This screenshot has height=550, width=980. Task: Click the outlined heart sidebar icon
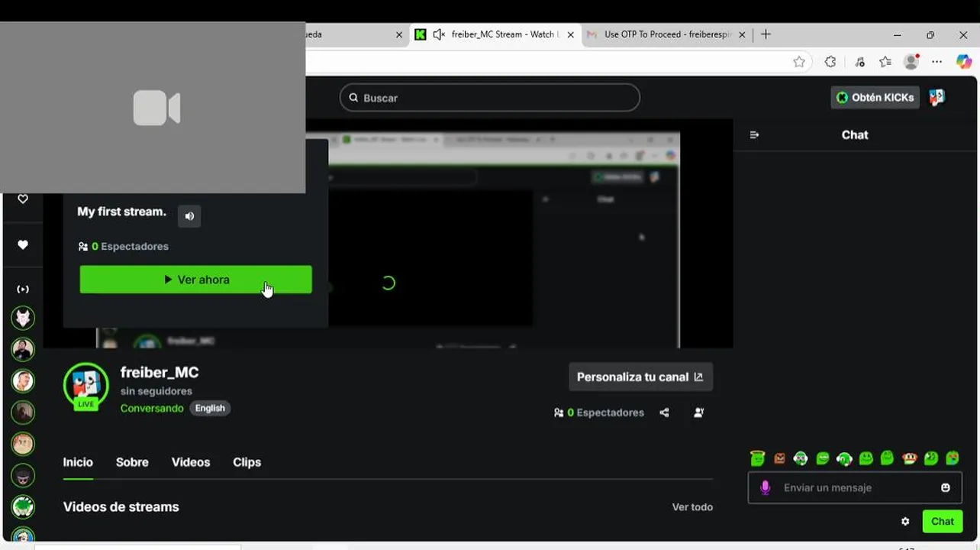(x=23, y=199)
